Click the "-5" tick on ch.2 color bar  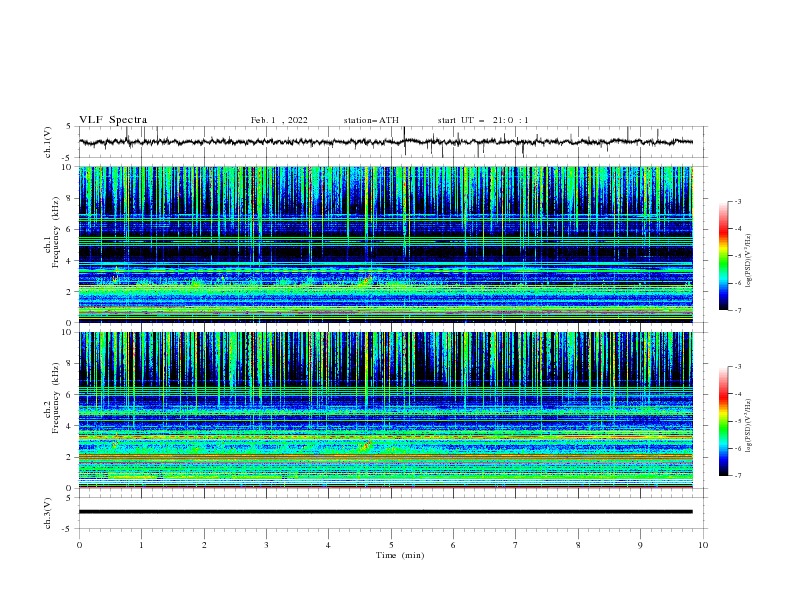point(737,421)
